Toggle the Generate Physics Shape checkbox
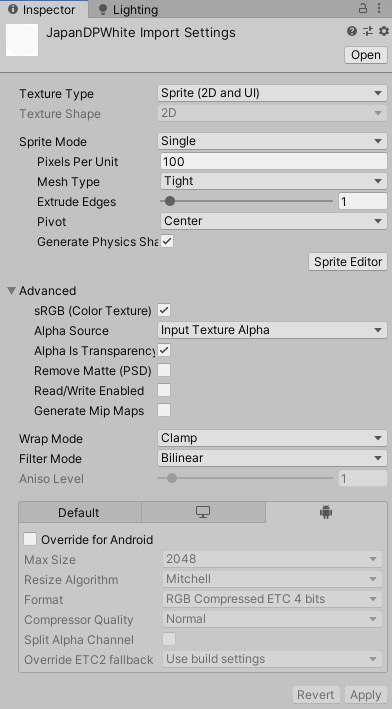 click(167, 241)
